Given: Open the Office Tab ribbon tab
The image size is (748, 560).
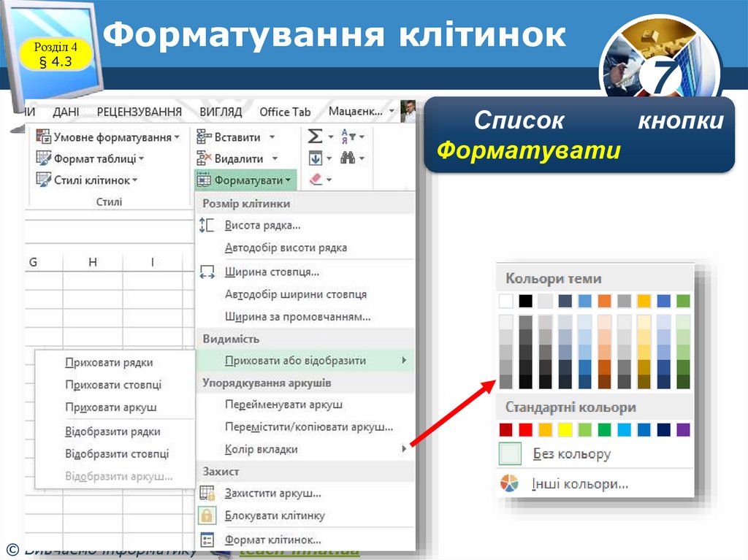Looking at the screenshot, I should [x=285, y=112].
